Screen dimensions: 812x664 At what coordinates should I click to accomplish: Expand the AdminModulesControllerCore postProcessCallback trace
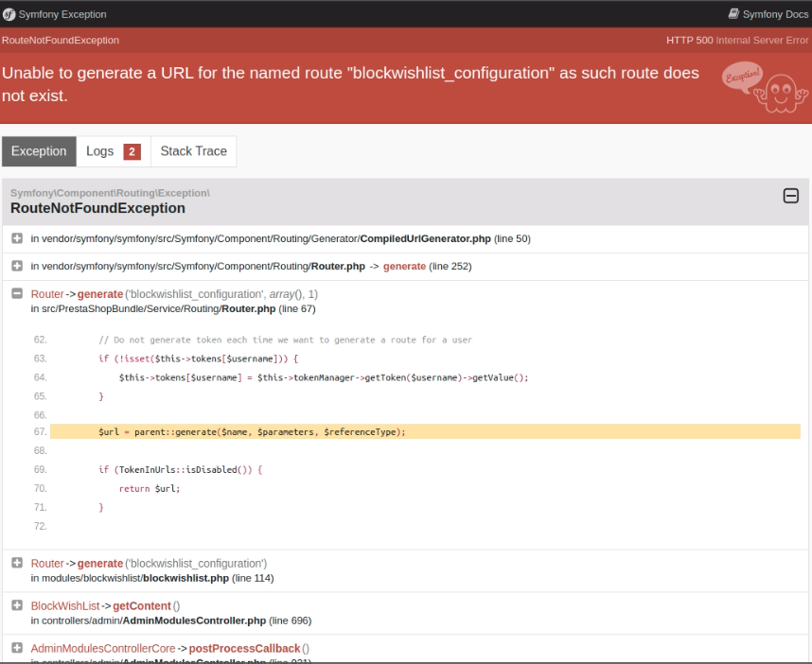coord(17,647)
